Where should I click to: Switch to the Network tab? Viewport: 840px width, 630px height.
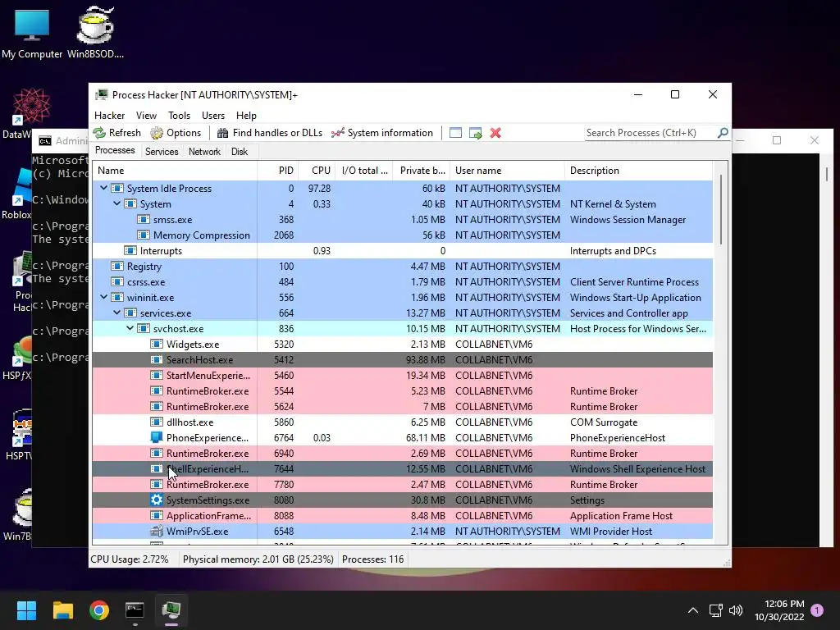204,152
